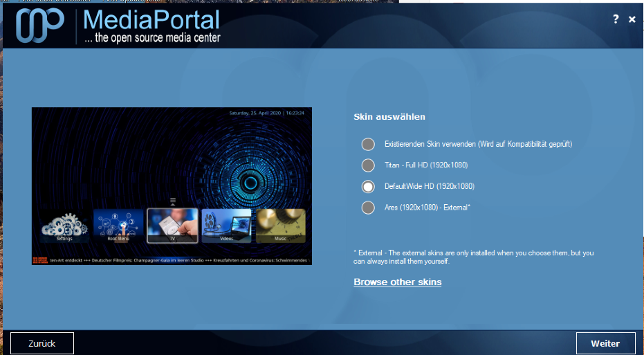Click the highlighted TV tile in preview

[x=172, y=226]
